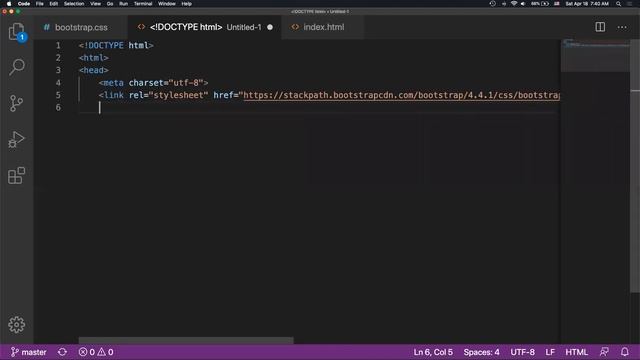The image size is (640, 360).
Task: Open the Selection menu
Action: point(74,4)
